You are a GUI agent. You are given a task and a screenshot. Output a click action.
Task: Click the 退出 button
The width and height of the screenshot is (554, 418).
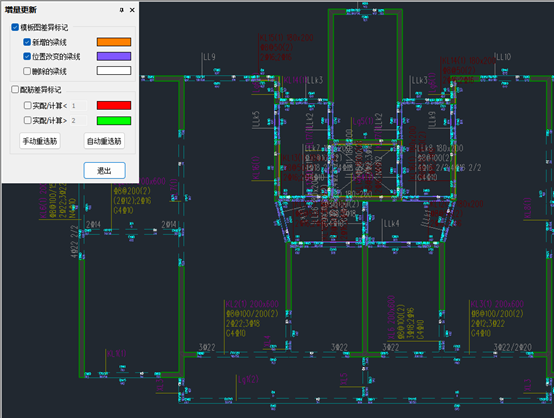coord(105,171)
